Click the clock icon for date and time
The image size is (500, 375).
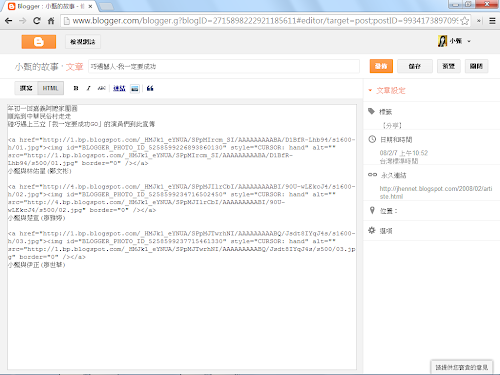372,139
